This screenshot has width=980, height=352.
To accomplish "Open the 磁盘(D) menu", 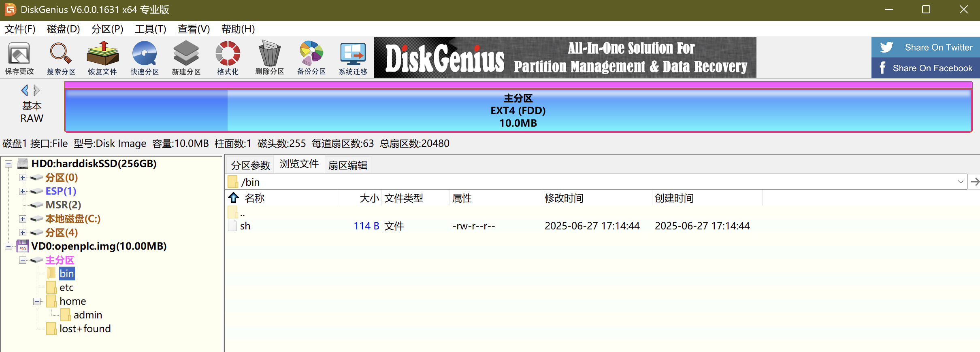I will click(x=63, y=29).
